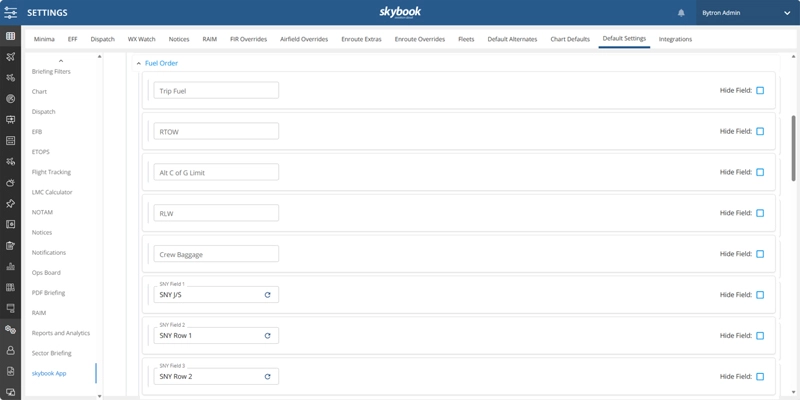
Task: Check Hide Field for Crew Baggage
Action: (760, 254)
